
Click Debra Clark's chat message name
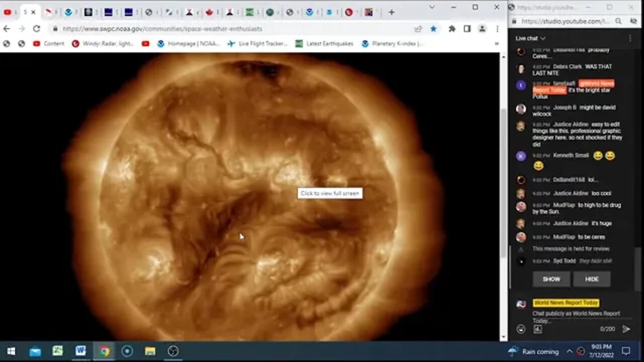coord(567,66)
